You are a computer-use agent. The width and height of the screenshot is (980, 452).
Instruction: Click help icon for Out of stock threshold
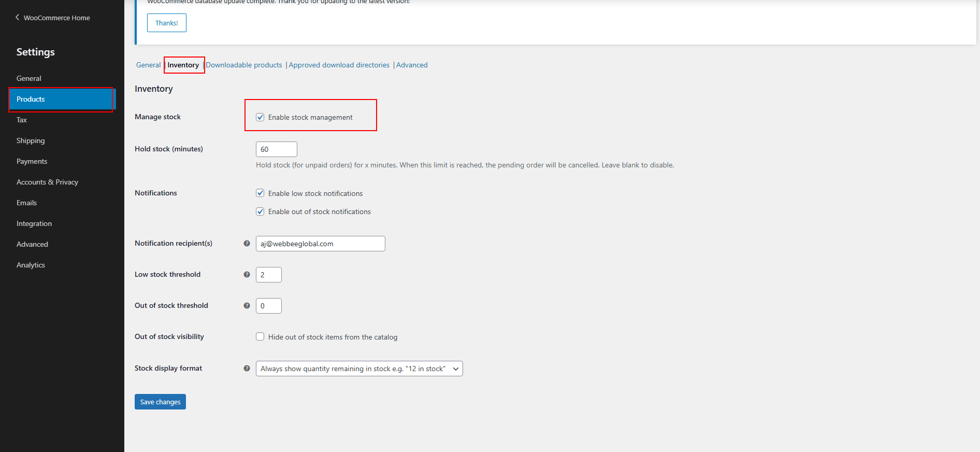pos(247,306)
